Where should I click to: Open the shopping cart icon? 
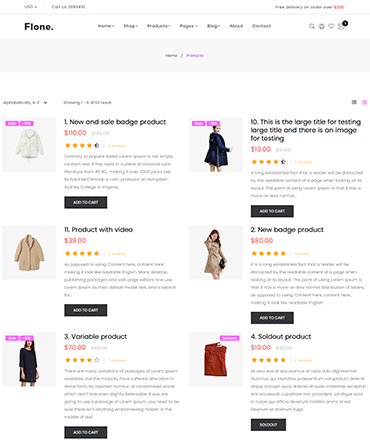[x=341, y=26]
